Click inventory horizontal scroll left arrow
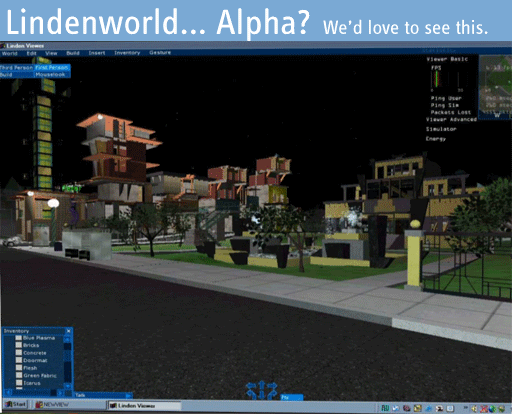Screen dimensions: 512x414 [8, 393]
